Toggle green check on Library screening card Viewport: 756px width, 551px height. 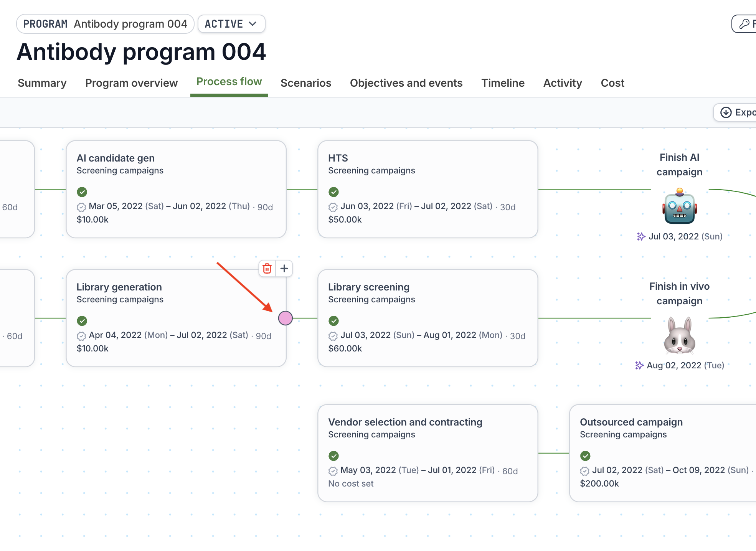[334, 321]
